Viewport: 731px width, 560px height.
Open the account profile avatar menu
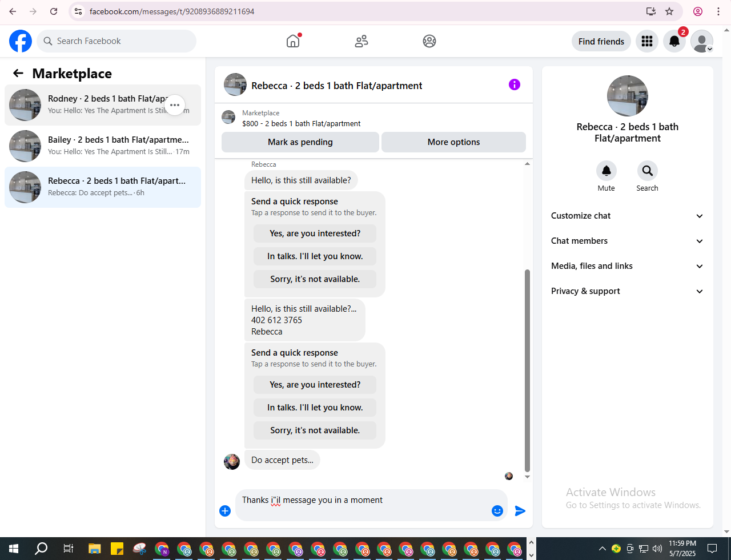click(702, 41)
